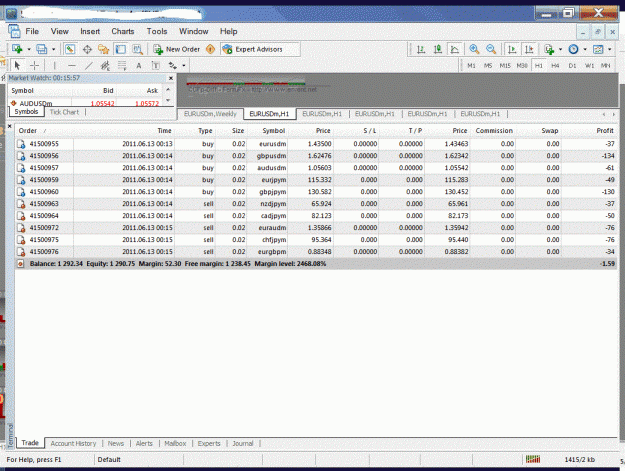
Task: Open the Tick Chart tab
Action: point(64,112)
